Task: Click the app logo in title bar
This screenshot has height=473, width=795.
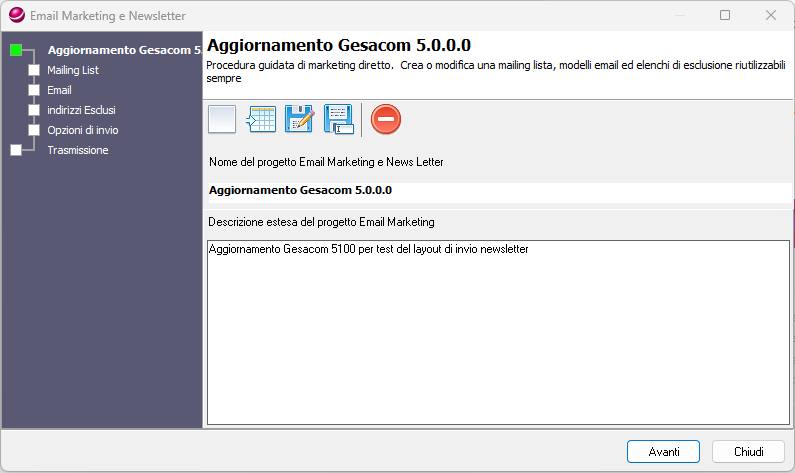Action: (x=17, y=16)
